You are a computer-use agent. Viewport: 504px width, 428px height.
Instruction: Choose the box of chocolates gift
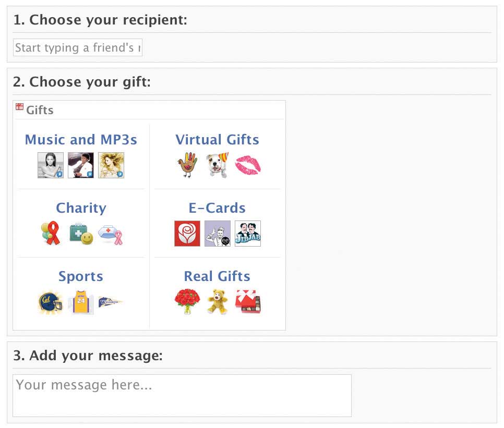248,301
